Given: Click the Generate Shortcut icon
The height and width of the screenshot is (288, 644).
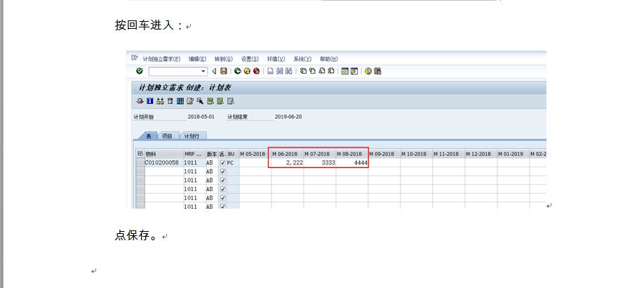Looking at the screenshot, I should tap(354, 71).
